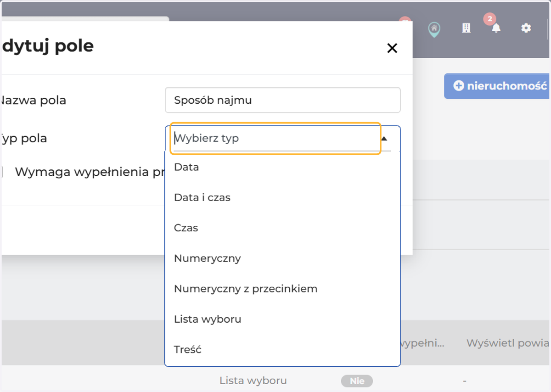Click the Wybierz typ search field
Viewport: 551px width, 392px height.
coord(275,138)
